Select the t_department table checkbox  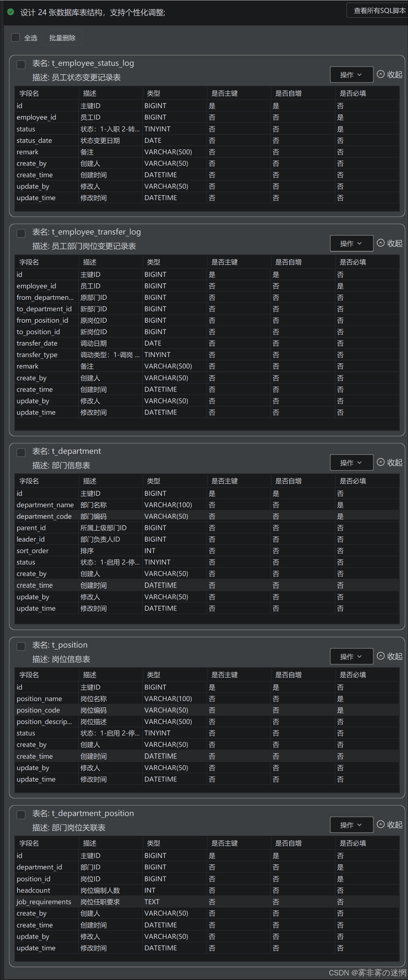21,452
